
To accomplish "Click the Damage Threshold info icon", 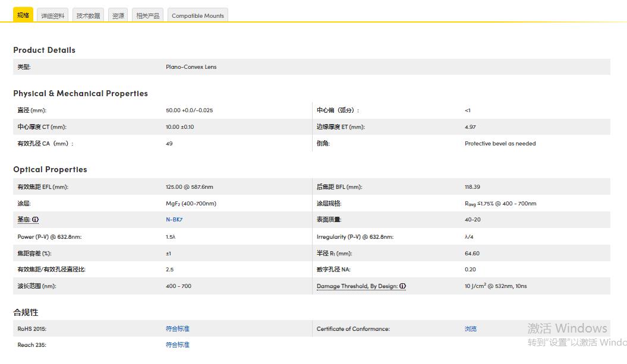I will point(402,286).
